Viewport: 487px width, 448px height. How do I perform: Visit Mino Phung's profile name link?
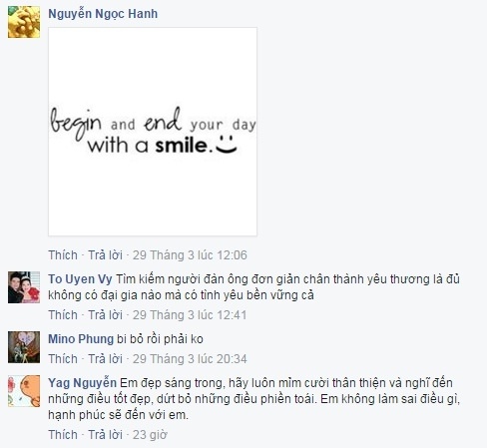(x=81, y=339)
